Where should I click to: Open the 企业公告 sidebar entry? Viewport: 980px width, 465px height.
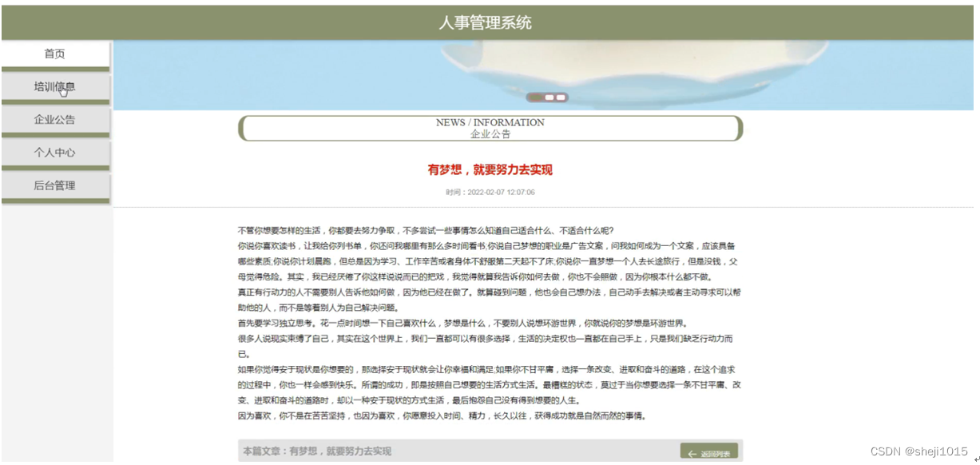coord(55,120)
